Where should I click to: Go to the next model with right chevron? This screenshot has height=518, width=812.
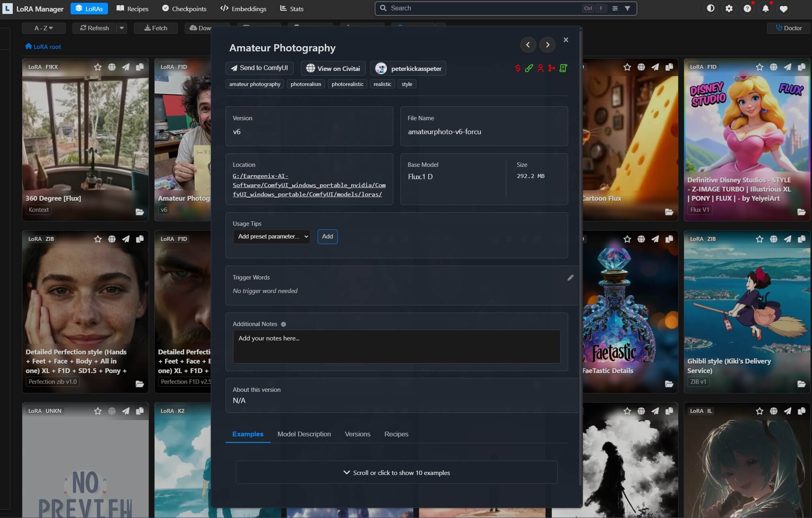click(x=547, y=45)
